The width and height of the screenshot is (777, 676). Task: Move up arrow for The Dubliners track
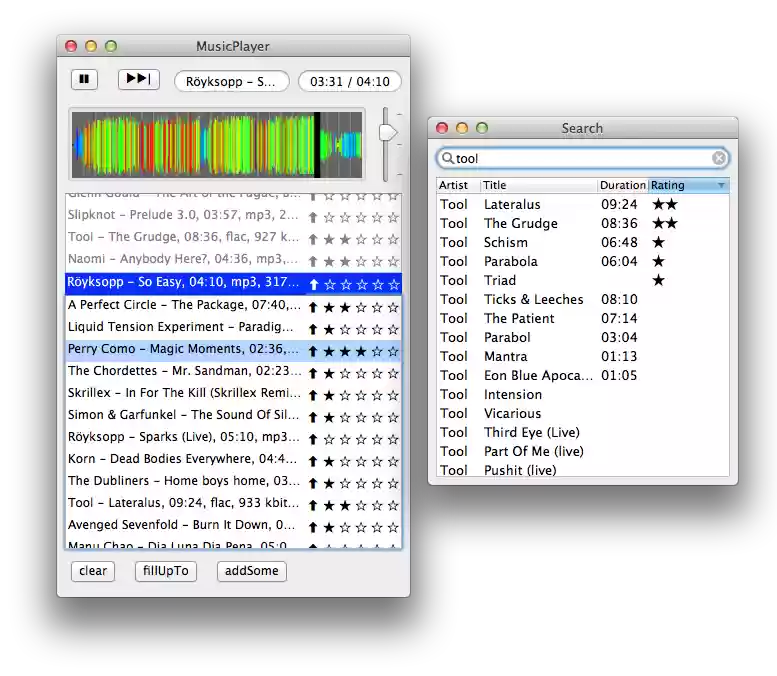click(313, 483)
